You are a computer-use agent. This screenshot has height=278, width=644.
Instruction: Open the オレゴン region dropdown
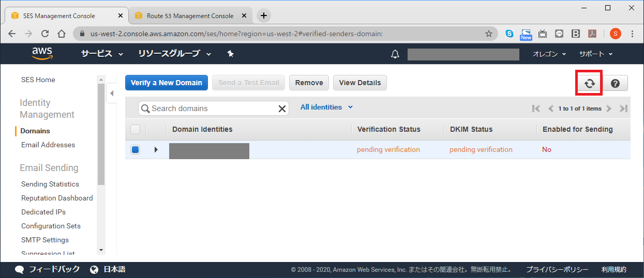[x=549, y=54]
